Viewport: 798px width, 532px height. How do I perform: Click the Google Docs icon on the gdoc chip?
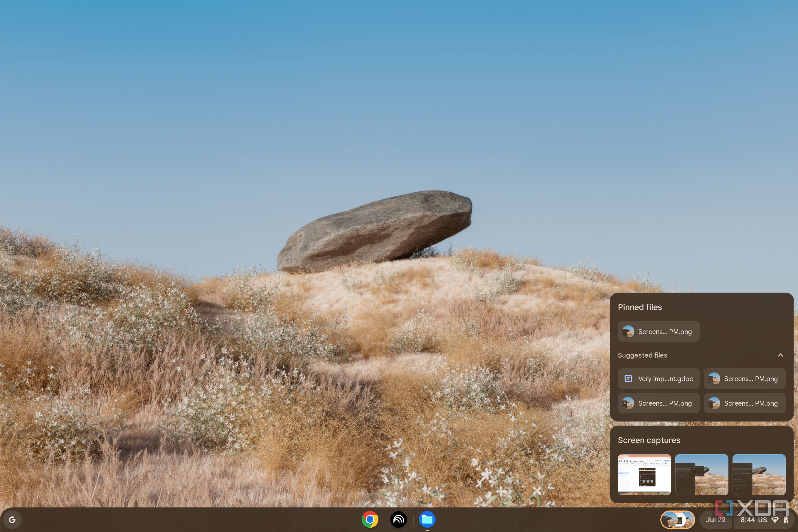point(628,379)
